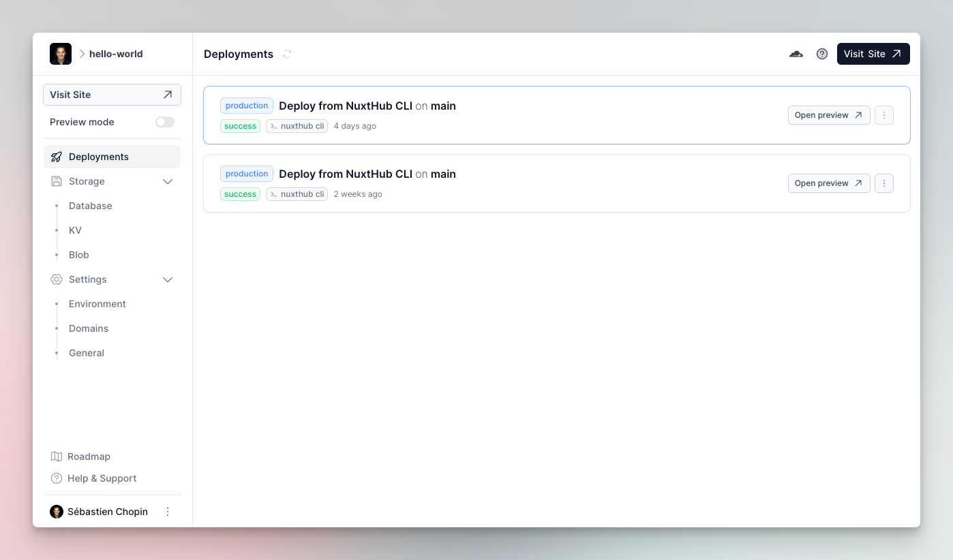
Task: Click the black Visit Site button
Action: [873, 54]
